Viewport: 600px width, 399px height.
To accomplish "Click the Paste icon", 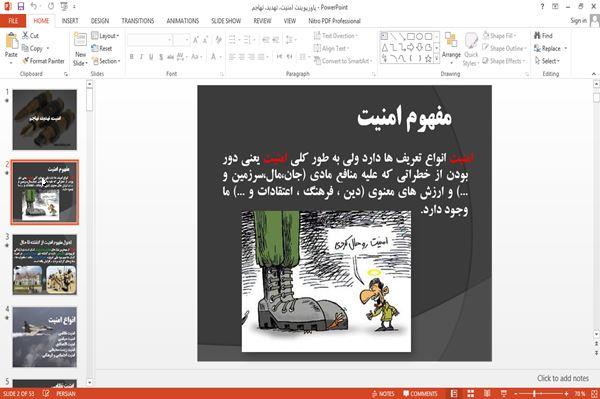I will point(11,41).
